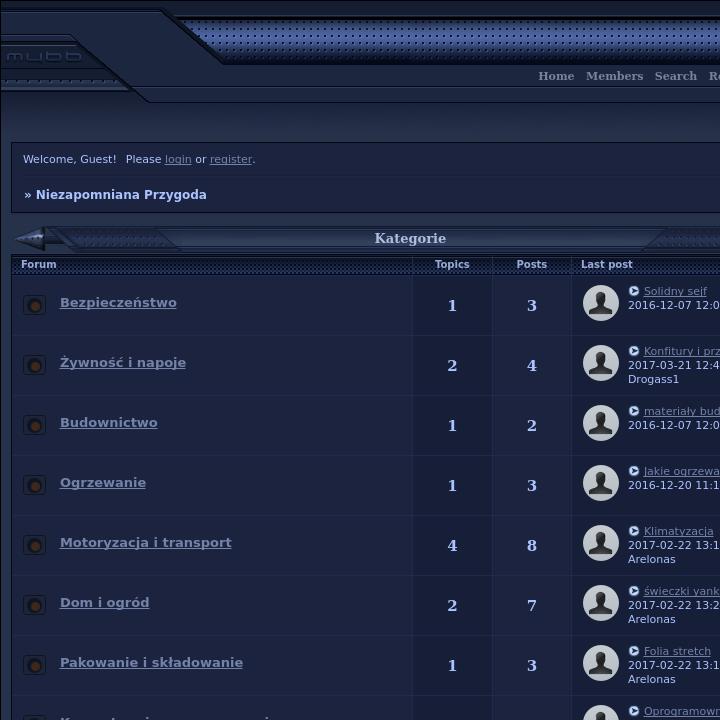The height and width of the screenshot is (720, 720).
Task: Click the login link
Action: pyautogui.click(x=178, y=159)
